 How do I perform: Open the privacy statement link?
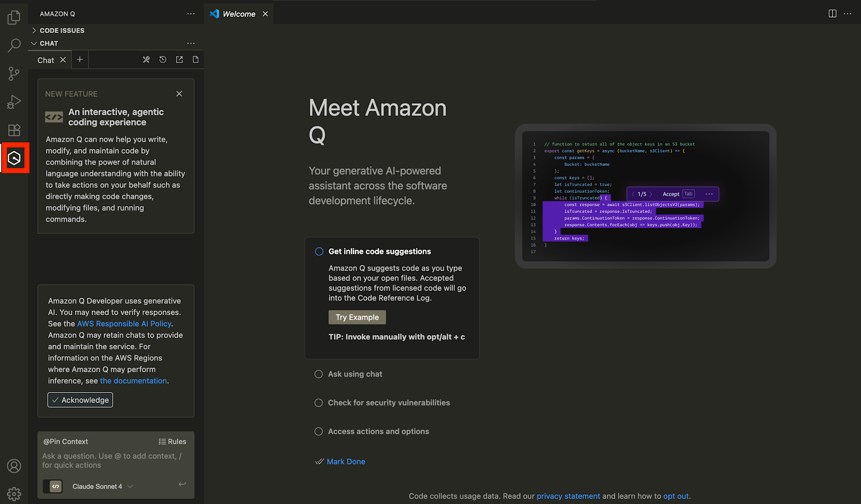[x=568, y=496]
